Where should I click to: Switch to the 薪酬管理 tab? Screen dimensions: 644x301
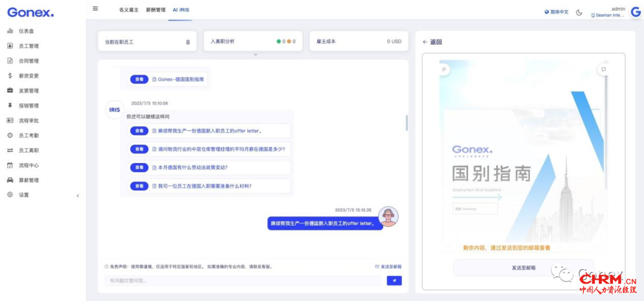coord(156,10)
